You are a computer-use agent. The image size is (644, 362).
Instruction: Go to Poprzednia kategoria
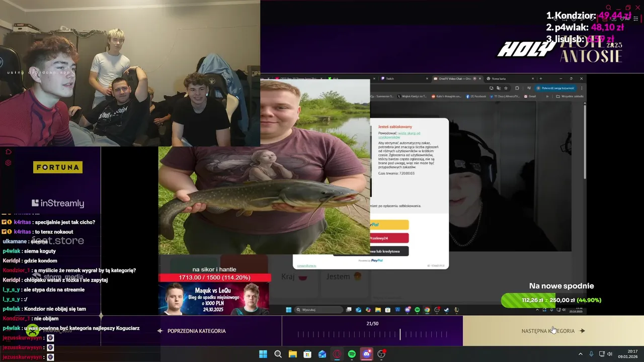[192, 331]
